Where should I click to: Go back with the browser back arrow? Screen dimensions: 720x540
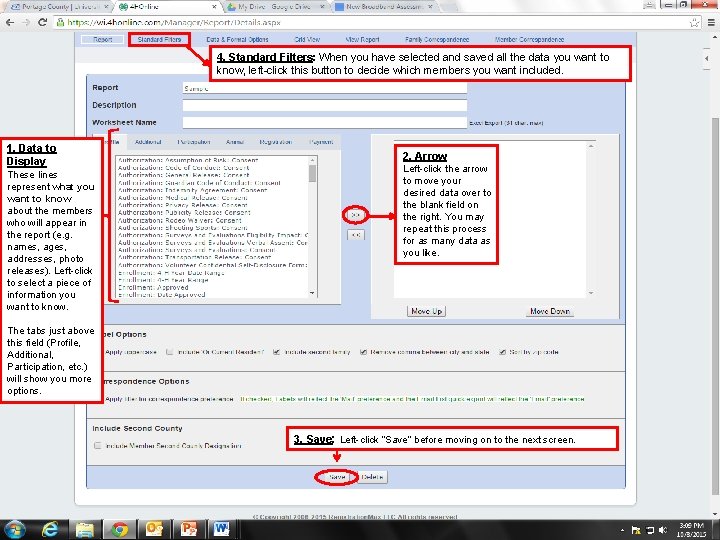pos(10,22)
